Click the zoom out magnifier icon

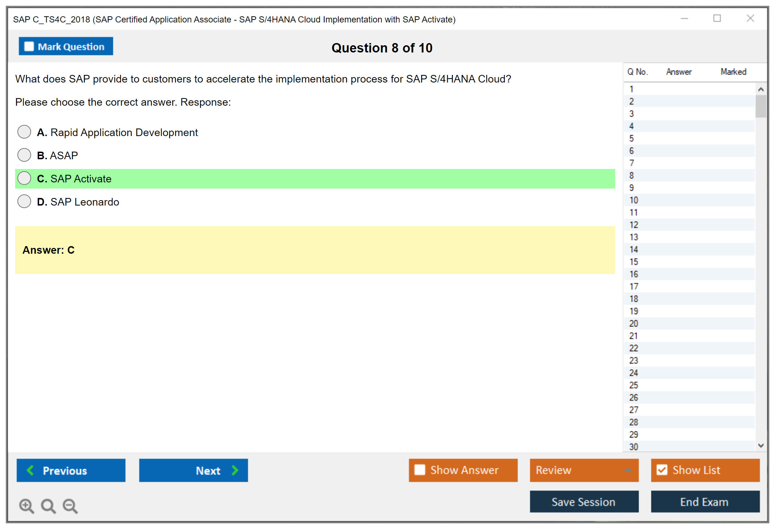(x=70, y=506)
